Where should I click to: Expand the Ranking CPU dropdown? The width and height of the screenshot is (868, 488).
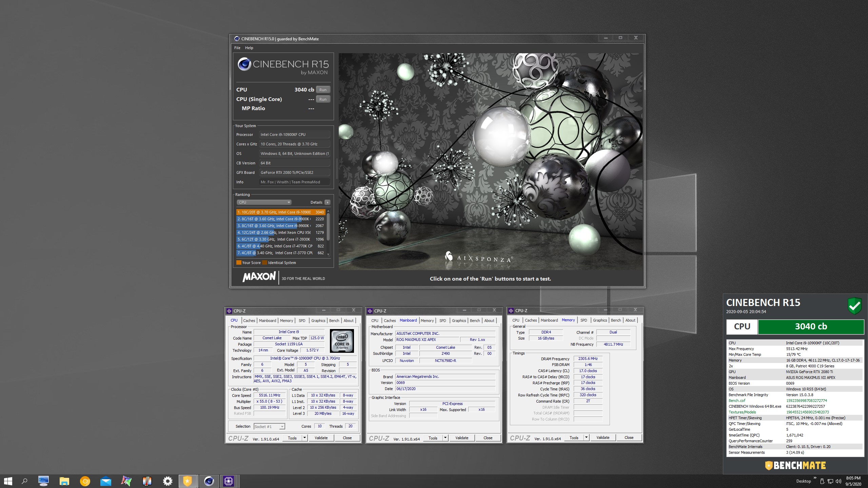pyautogui.click(x=264, y=202)
